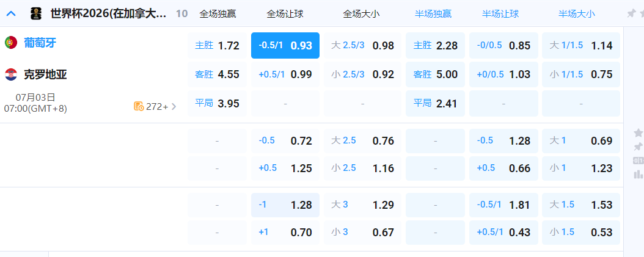644x257 pixels.
Task: Click the World Cup trophy league icon
Action: (36, 13)
